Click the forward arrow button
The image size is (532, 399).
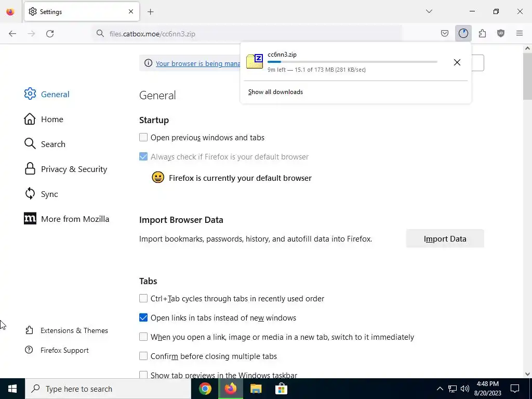click(31, 34)
